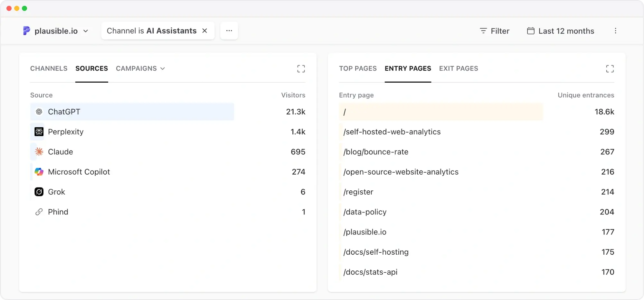
Task: Open the vertical dots more menu
Action: [615, 31]
